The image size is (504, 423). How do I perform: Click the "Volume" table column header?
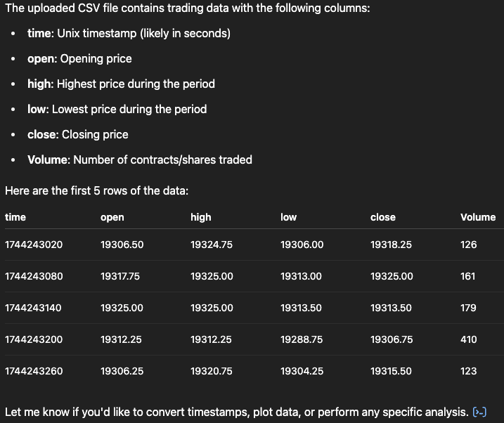coord(478,217)
